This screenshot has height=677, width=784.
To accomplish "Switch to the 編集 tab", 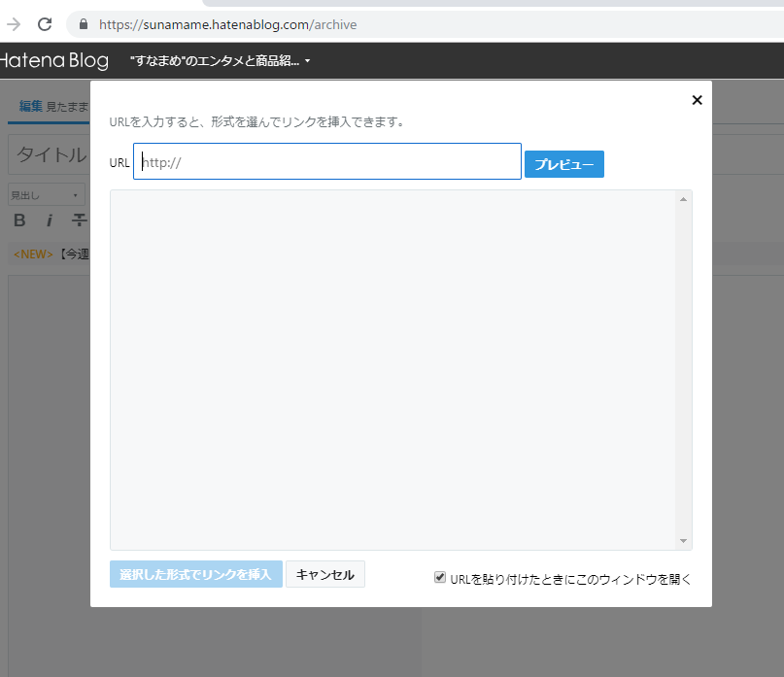I will click(x=30, y=106).
